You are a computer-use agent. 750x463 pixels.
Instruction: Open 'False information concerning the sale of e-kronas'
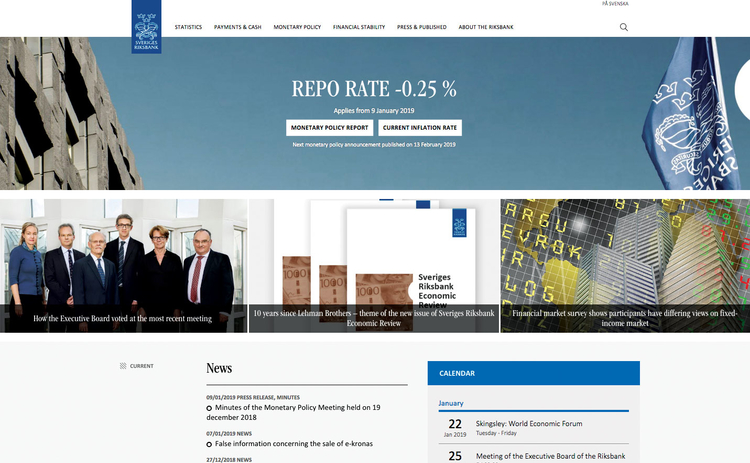(294, 444)
